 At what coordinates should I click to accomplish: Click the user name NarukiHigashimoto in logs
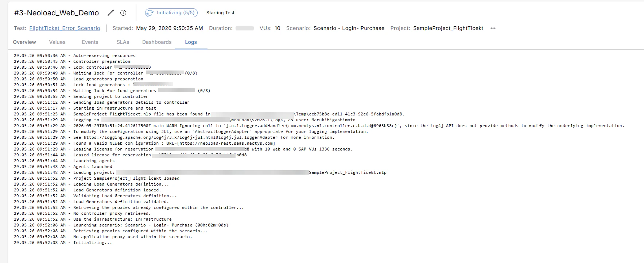point(333,120)
